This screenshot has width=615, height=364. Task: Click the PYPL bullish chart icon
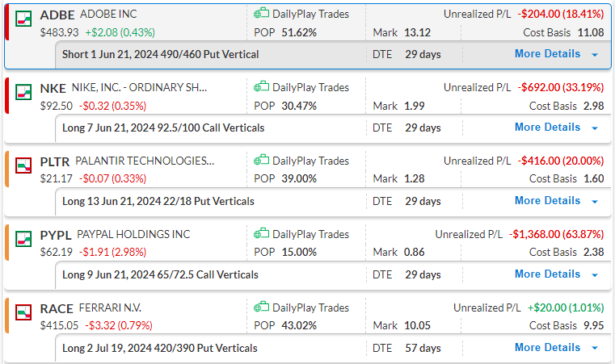point(23,239)
